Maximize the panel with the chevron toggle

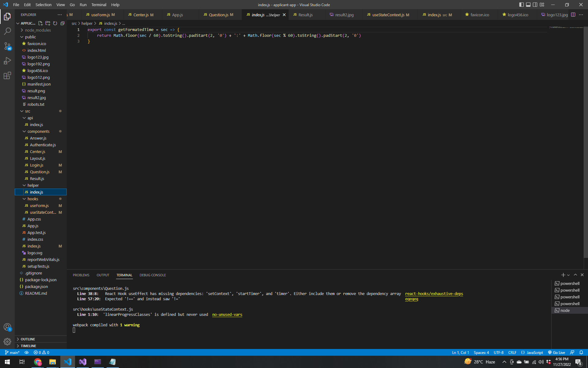tap(575, 275)
